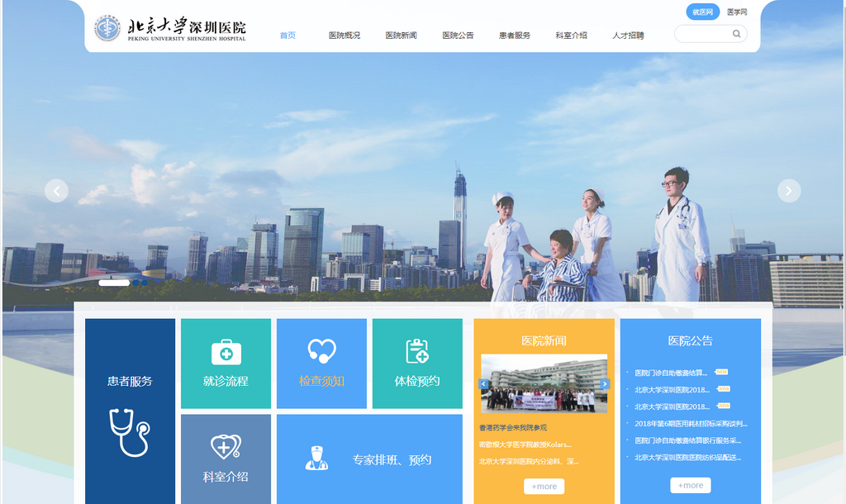Open 就诊流程 medical kit tile
Image resolution: width=846 pixels, height=504 pixels.
226,364
